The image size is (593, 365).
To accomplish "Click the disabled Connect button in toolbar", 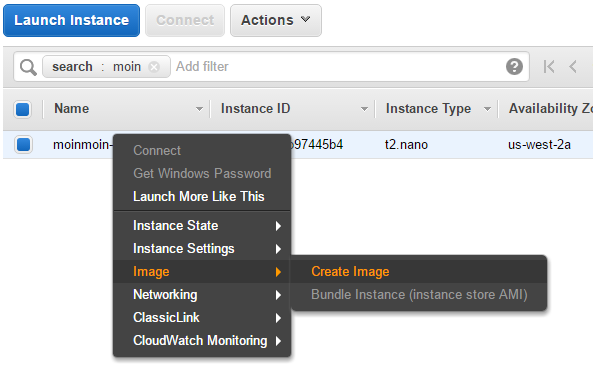I will 185,20.
